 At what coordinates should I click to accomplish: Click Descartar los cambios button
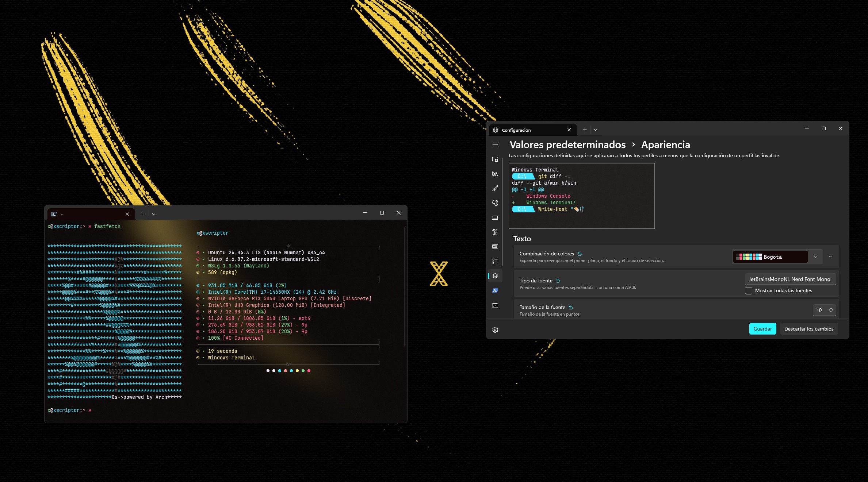point(808,329)
